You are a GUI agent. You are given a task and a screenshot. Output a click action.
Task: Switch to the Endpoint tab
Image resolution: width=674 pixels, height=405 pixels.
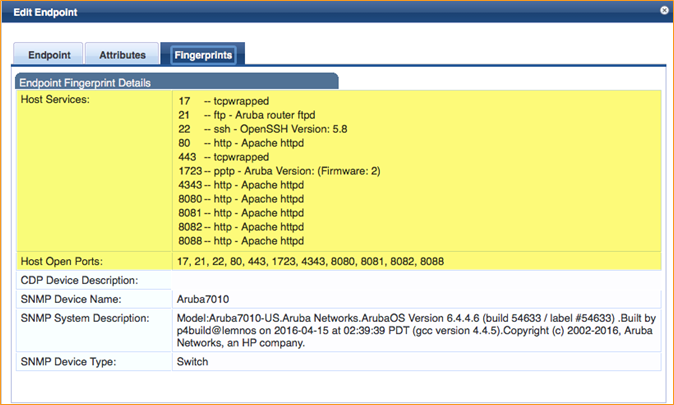pyautogui.click(x=48, y=54)
